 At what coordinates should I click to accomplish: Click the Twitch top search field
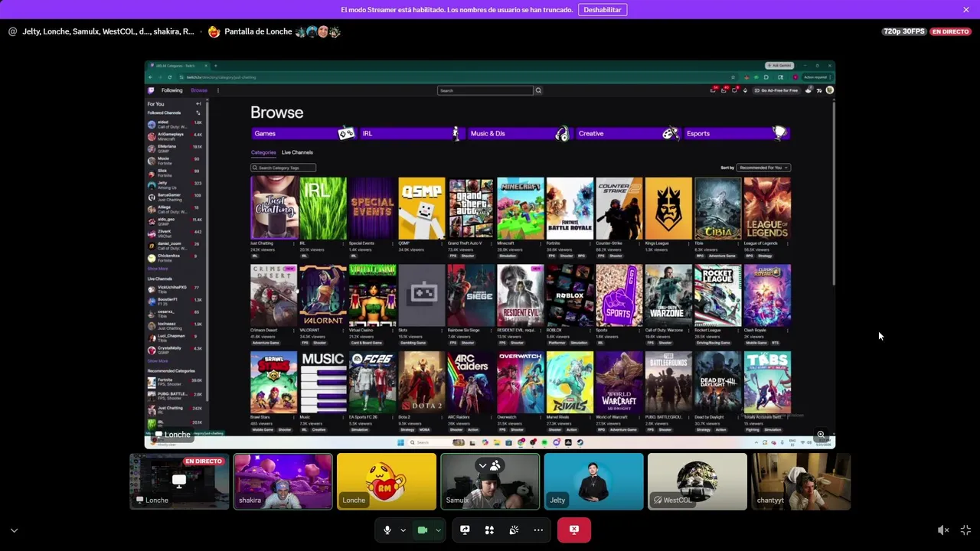coord(485,90)
